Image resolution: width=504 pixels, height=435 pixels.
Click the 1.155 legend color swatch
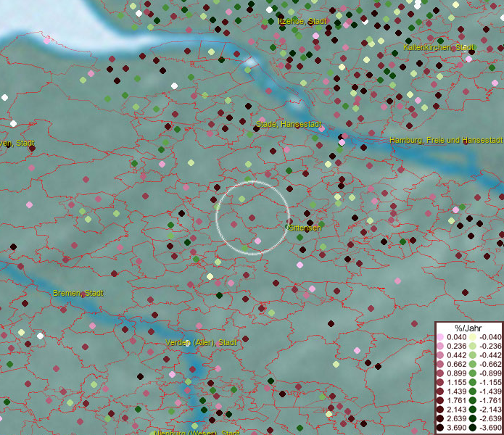[440, 383]
